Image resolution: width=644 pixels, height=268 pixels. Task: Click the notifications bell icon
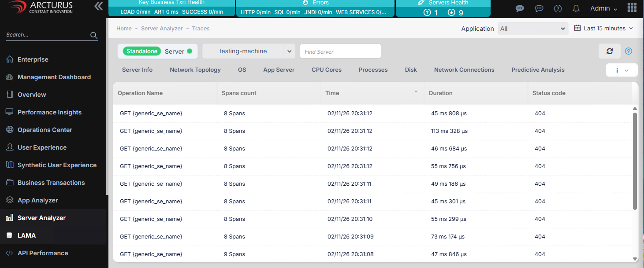click(x=576, y=8)
